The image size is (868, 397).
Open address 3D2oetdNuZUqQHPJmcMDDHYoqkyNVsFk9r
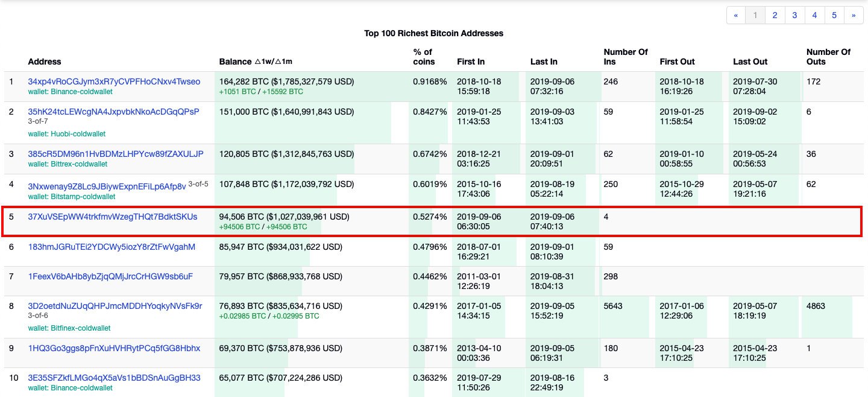point(115,306)
